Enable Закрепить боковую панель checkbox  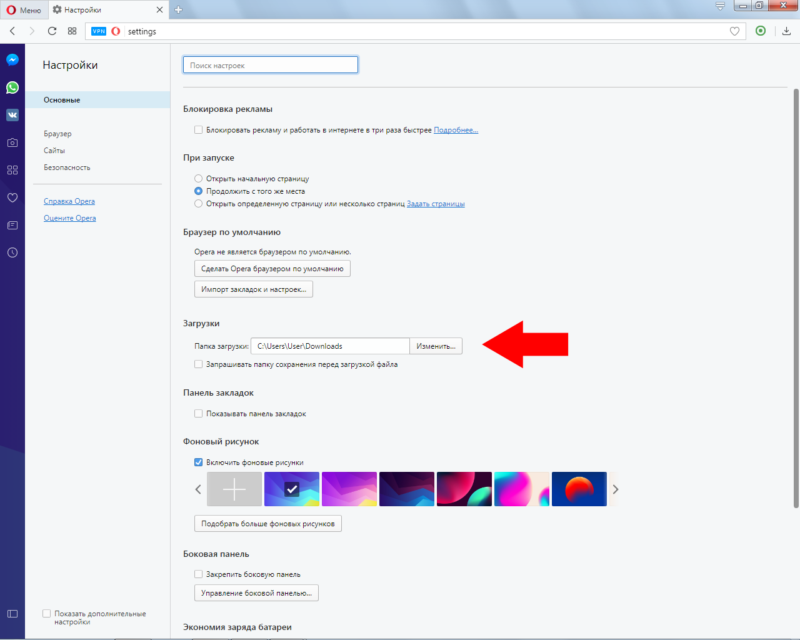point(198,574)
